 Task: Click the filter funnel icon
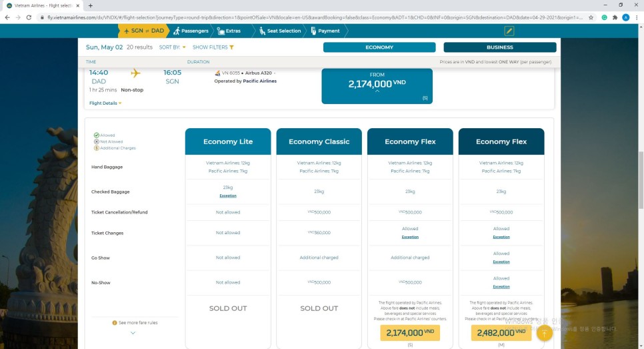pyautogui.click(x=231, y=47)
